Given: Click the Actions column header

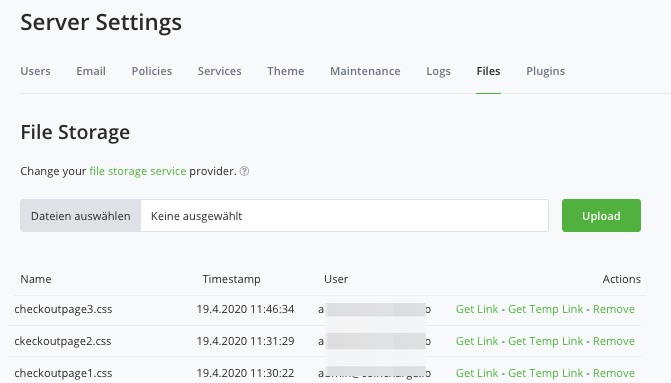Looking at the screenshot, I should [622, 279].
